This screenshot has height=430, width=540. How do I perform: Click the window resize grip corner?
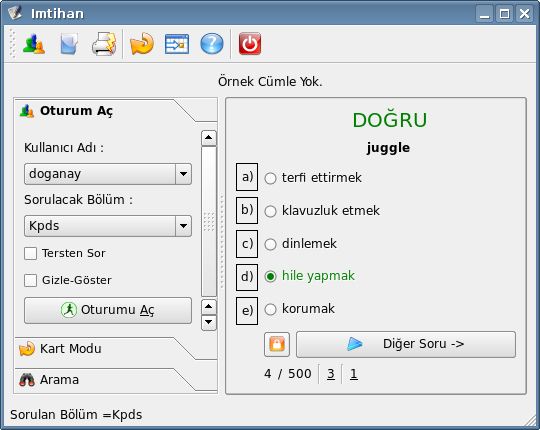pos(530,421)
